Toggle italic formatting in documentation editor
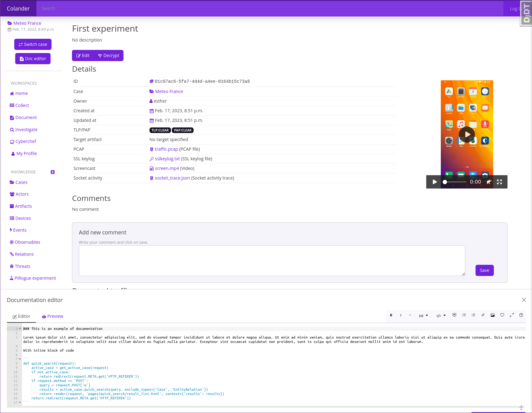Viewport: 532px width, 413px height. 401,315
